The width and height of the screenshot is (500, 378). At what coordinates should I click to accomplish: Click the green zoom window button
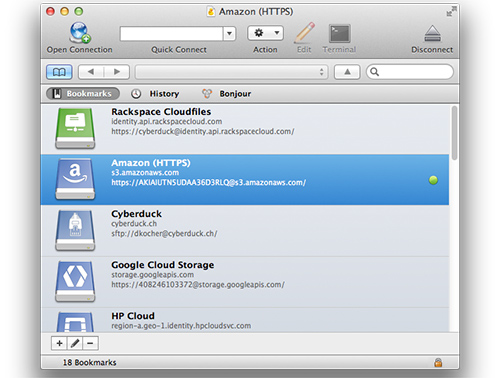coord(79,11)
